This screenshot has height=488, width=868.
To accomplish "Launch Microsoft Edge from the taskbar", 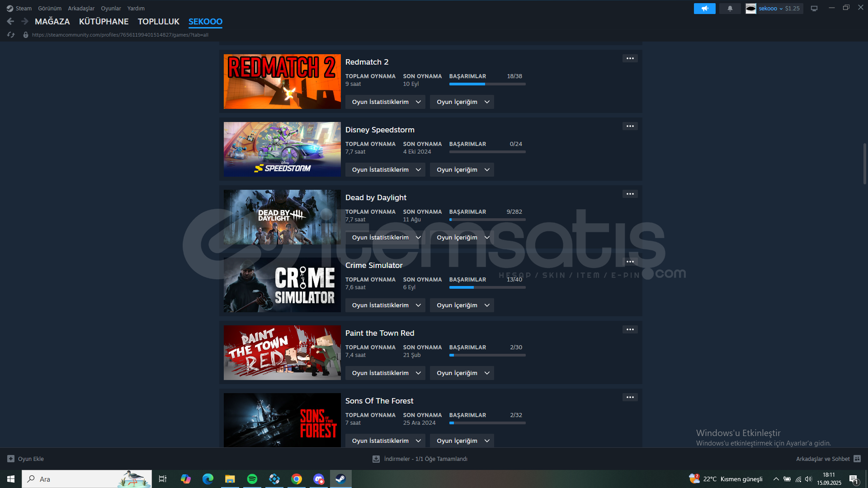I will [208, 479].
